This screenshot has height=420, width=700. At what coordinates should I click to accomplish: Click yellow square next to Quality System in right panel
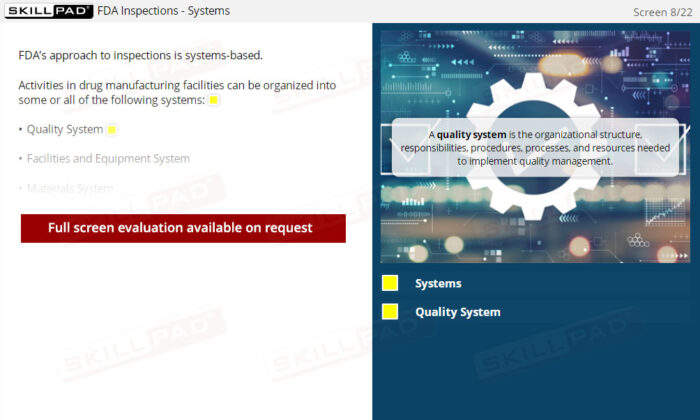click(390, 312)
